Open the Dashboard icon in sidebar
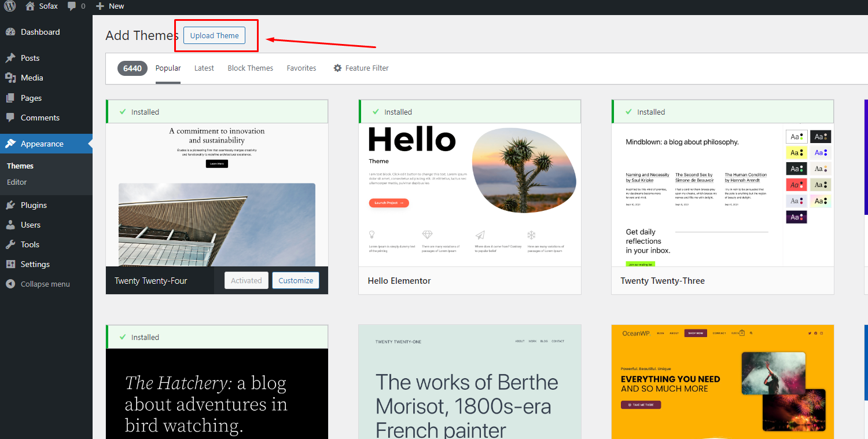868x439 pixels. coord(10,32)
